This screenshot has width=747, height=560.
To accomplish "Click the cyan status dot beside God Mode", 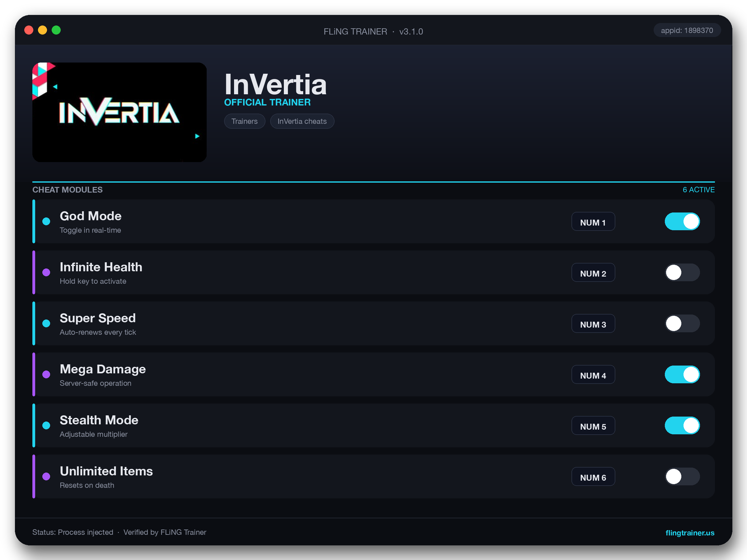I will (46, 222).
